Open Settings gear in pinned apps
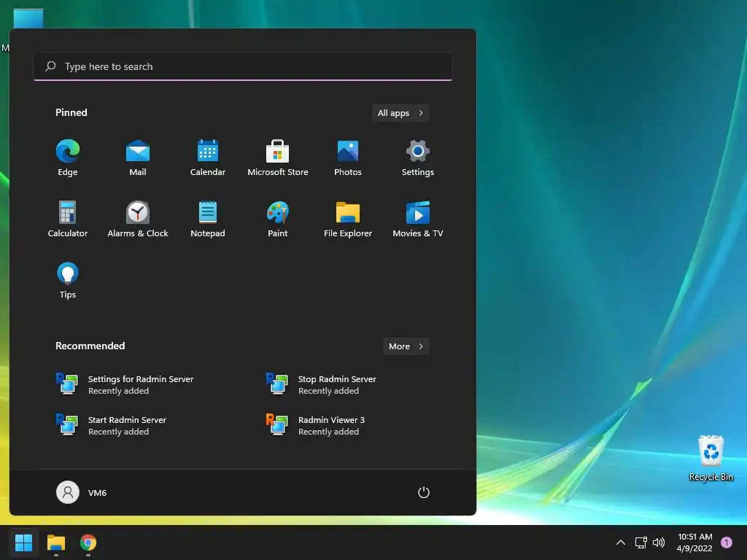747x560 pixels. [418, 158]
